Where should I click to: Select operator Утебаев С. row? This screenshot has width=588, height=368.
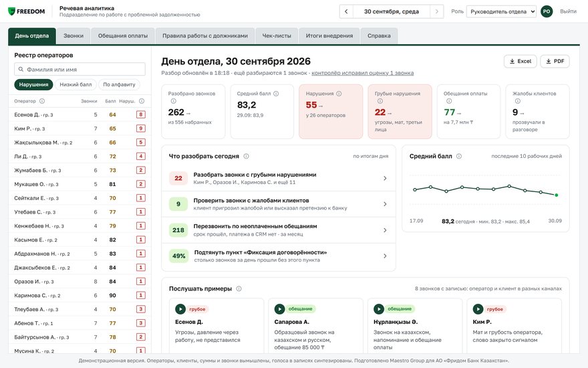click(x=80, y=212)
